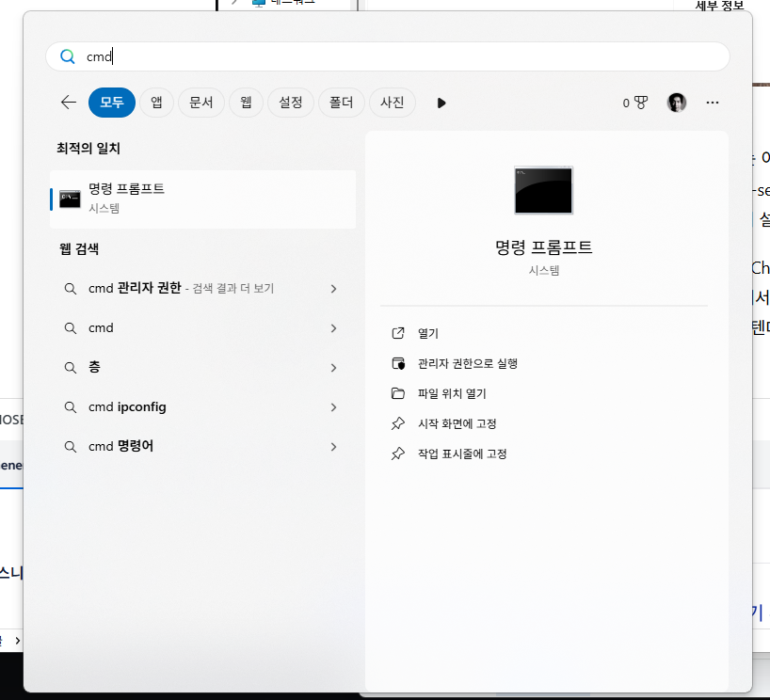Select the 앱 filter tab
This screenshot has width=770, height=700.
pyautogui.click(x=156, y=103)
